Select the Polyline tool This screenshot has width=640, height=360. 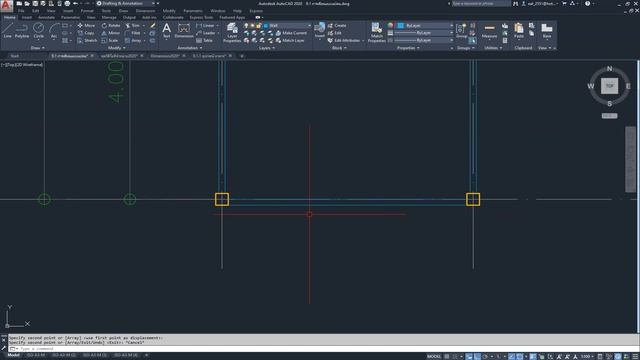[x=22, y=31]
